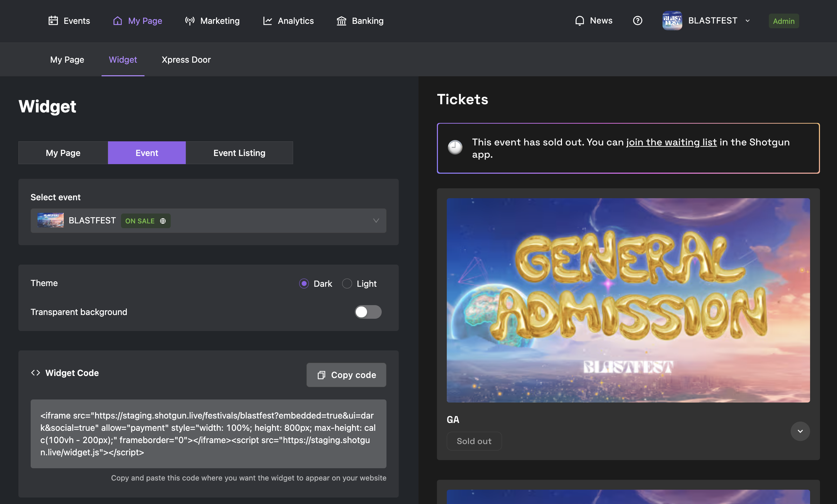Click the Copy and paste this code hint
Viewport: 837px width, 504px height.
coord(249,478)
